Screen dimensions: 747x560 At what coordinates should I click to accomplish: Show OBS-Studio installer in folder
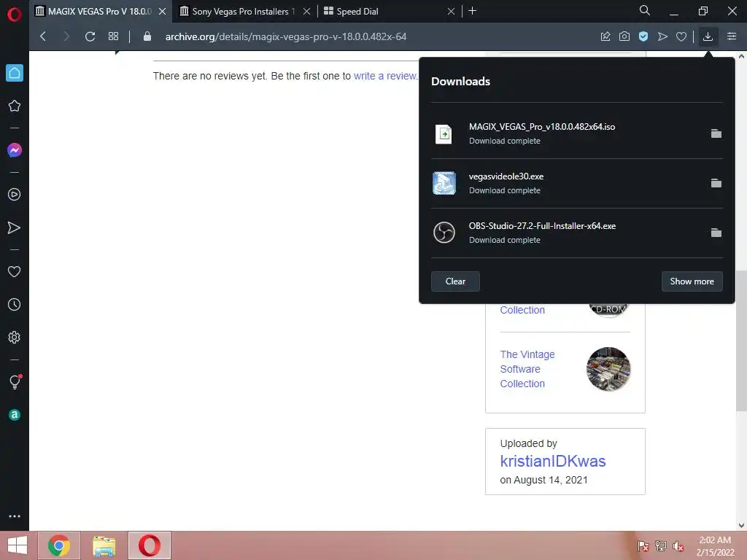coord(716,233)
